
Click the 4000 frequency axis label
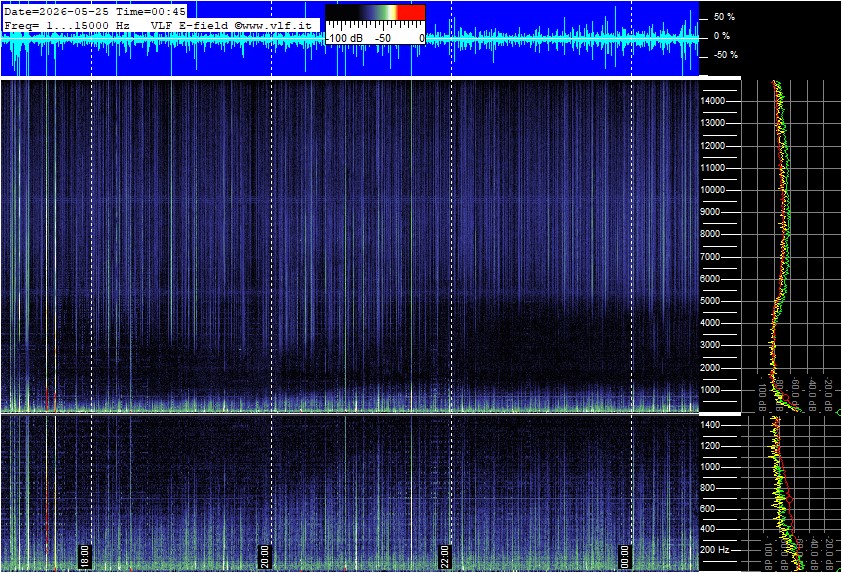710,323
